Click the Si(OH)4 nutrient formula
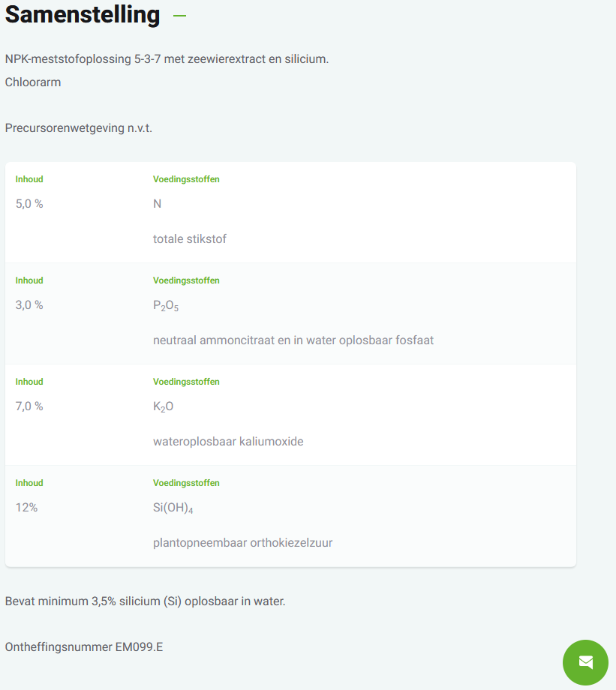Image resolution: width=616 pixels, height=690 pixels. click(x=173, y=508)
